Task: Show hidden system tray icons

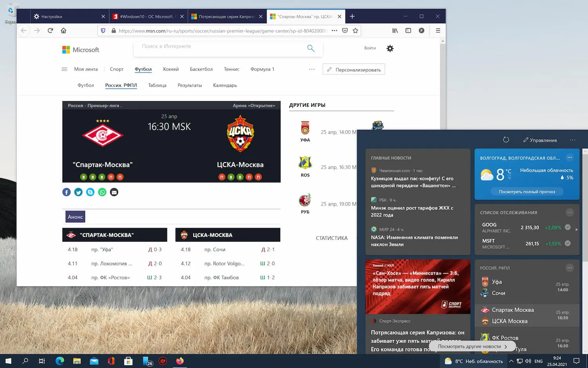Action: coord(511,361)
